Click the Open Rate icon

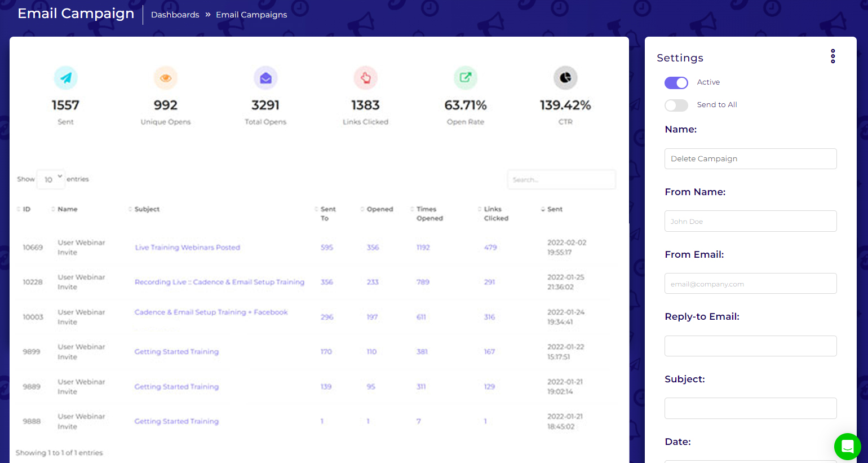466,78
